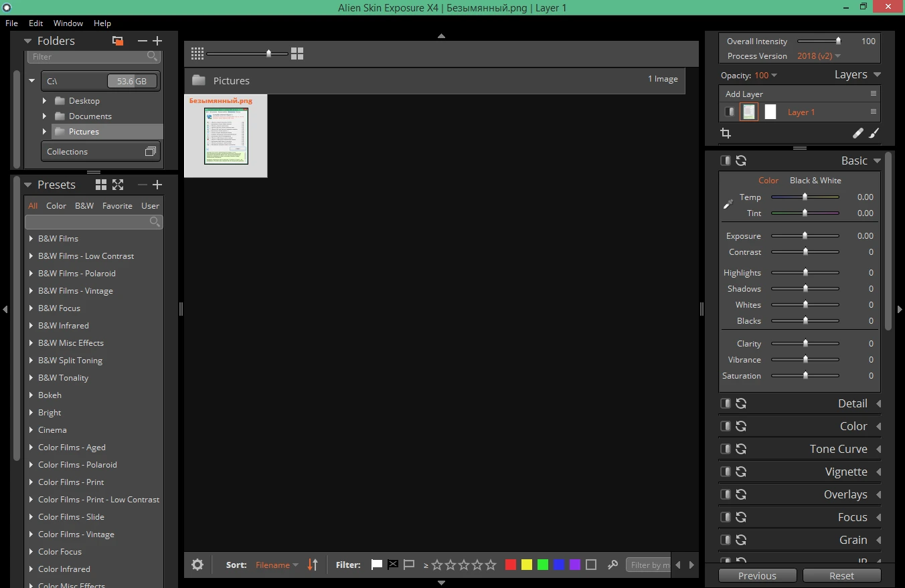905x588 pixels.
Task: Open the Collections stack icon
Action: 151,152
